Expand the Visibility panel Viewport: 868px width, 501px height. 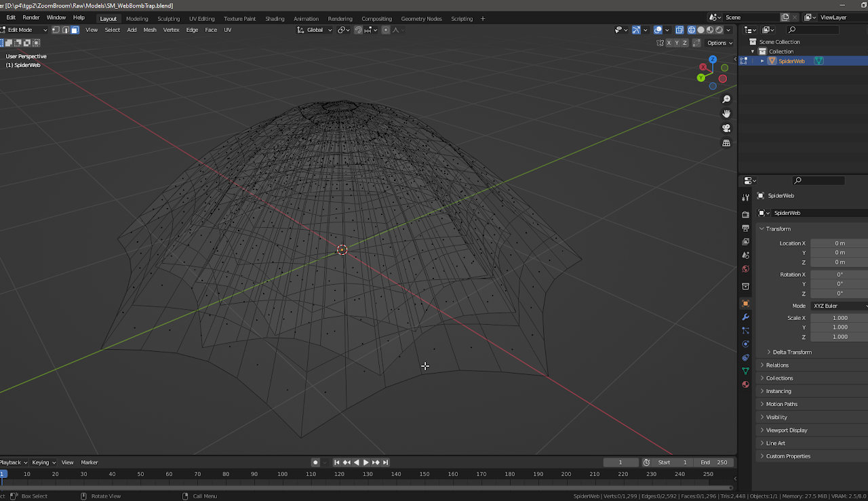776,418
